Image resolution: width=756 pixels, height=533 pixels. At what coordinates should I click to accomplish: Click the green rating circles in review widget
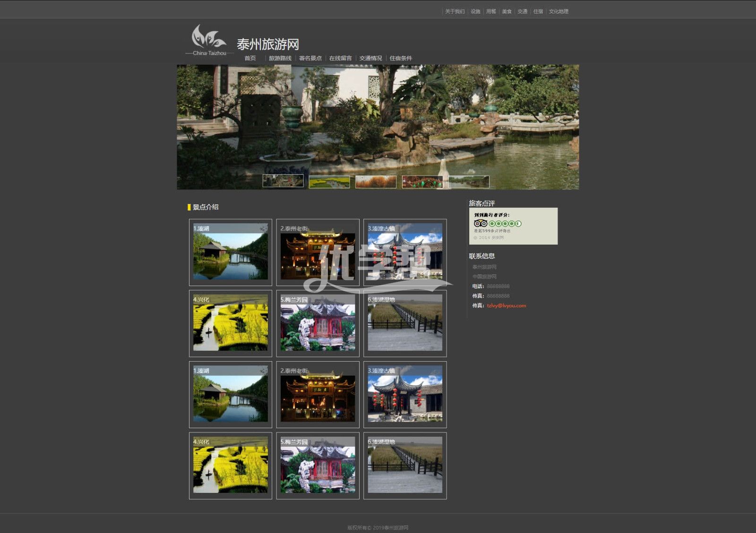tap(505, 223)
